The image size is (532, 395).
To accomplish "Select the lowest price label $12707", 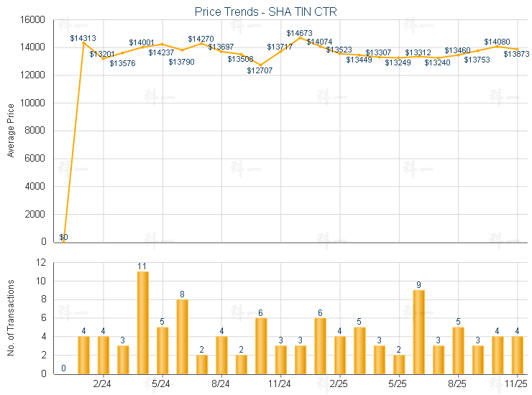I will tap(260, 70).
